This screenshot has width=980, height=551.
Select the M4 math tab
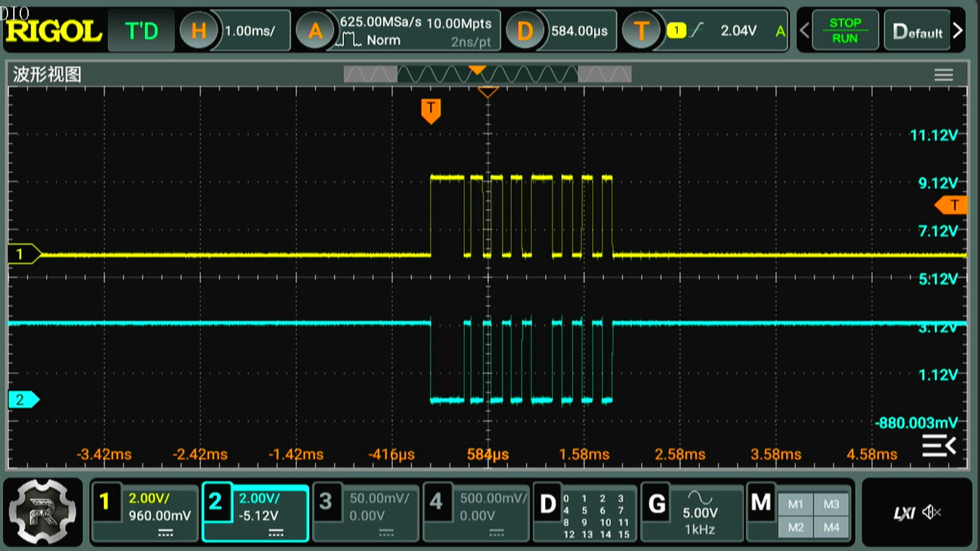click(x=831, y=527)
